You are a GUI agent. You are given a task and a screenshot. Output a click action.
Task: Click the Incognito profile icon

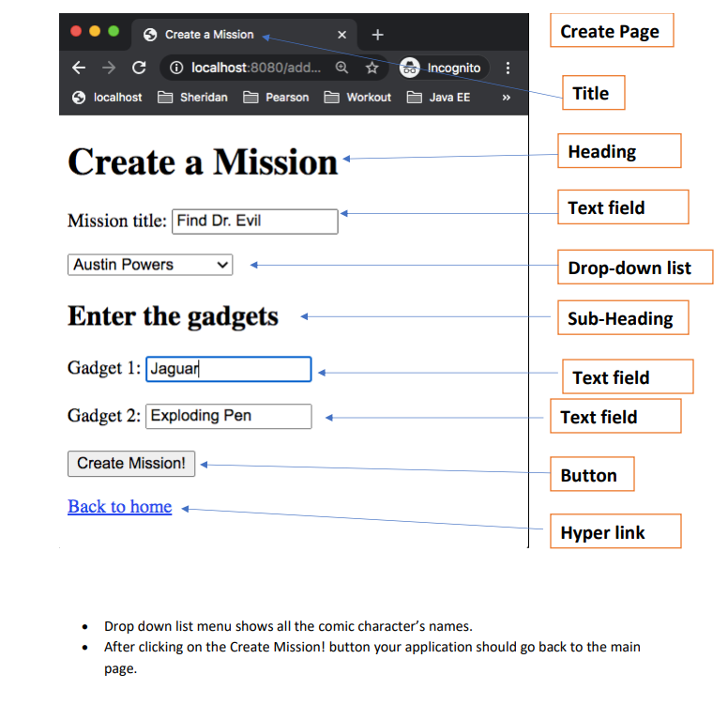410,68
